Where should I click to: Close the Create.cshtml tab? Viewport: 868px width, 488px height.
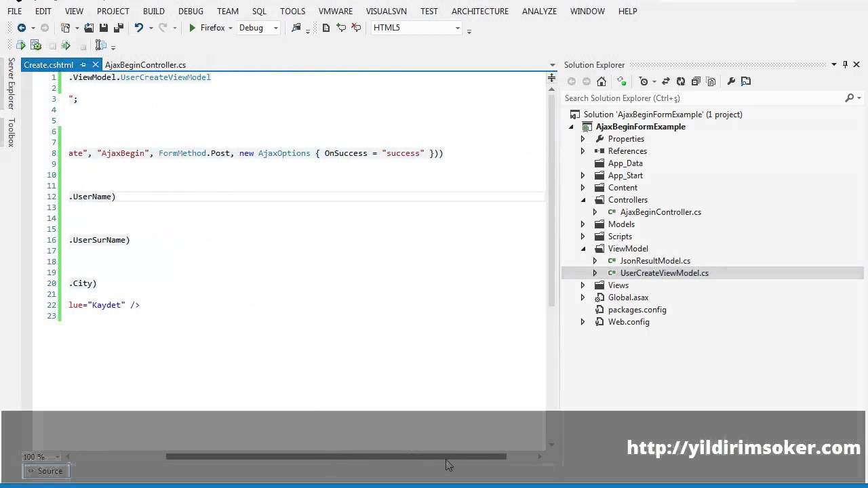pos(96,65)
